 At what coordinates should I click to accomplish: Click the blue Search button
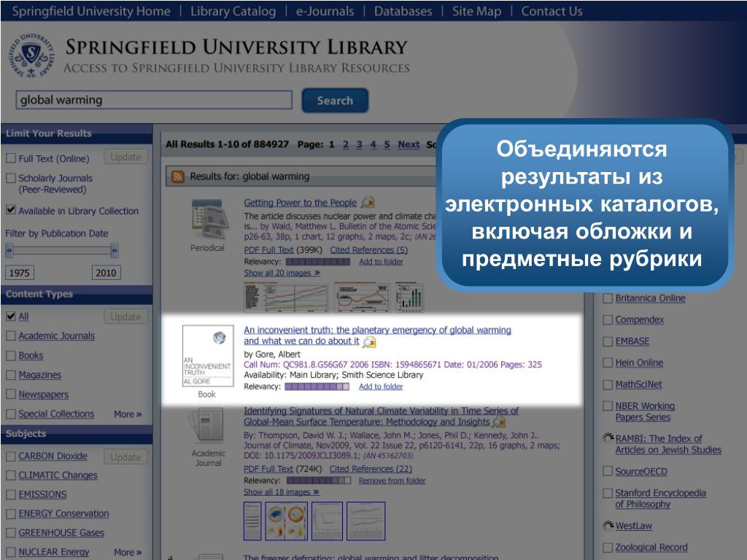[x=335, y=101]
